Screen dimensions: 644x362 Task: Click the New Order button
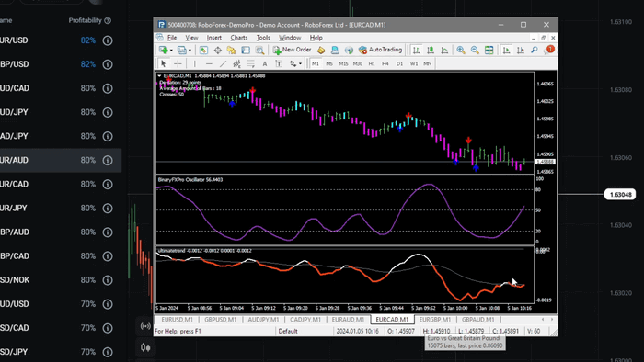(x=292, y=50)
